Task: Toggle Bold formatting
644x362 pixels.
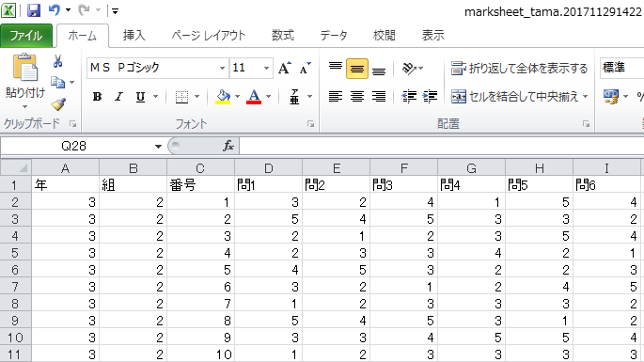Action: (x=98, y=97)
